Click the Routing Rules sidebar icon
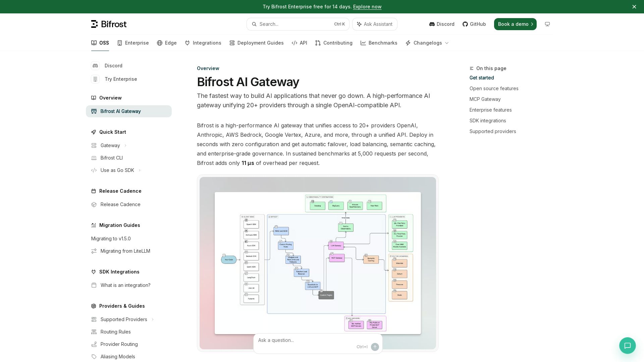The width and height of the screenshot is (644, 362). pos(94,332)
